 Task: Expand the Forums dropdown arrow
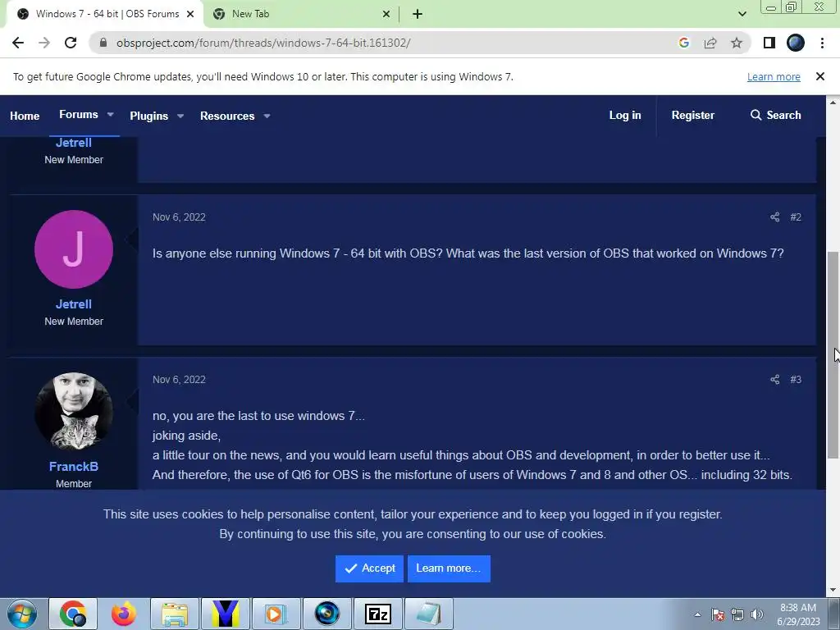(111, 115)
